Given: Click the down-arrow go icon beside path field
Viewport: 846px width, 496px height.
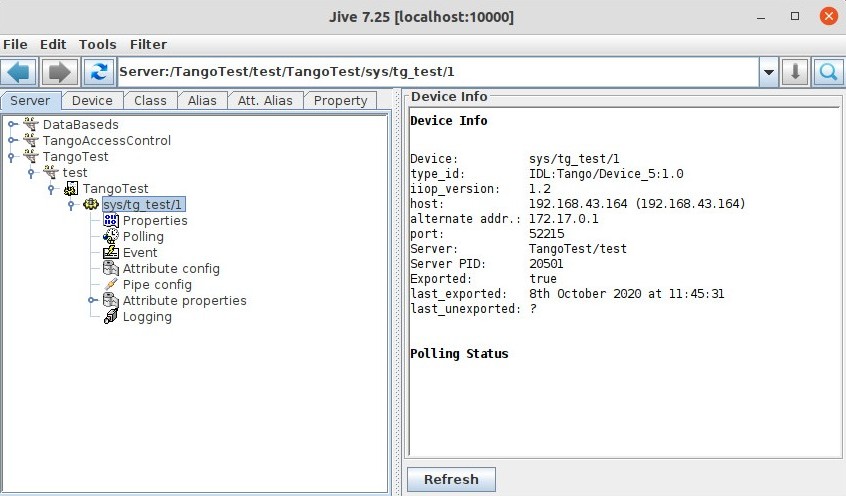Looking at the screenshot, I should 795,72.
